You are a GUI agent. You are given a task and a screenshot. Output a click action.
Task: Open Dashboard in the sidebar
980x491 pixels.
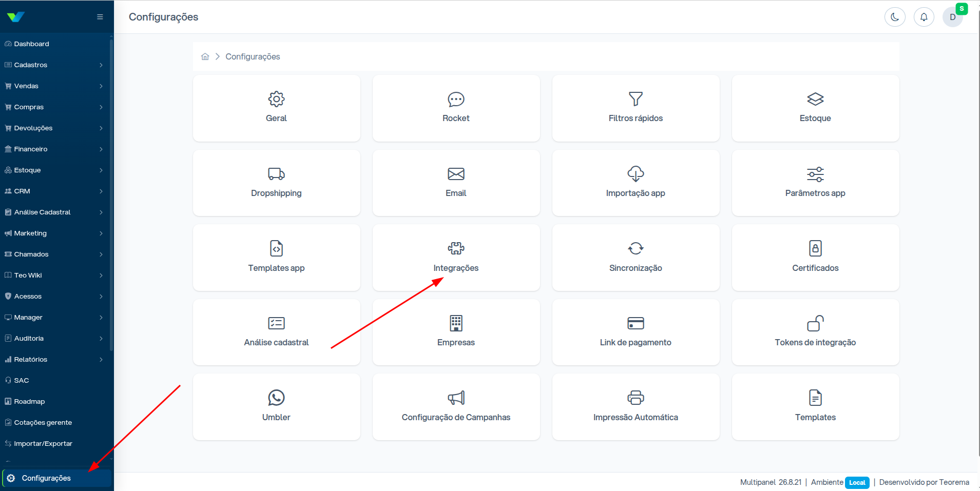[54, 44]
